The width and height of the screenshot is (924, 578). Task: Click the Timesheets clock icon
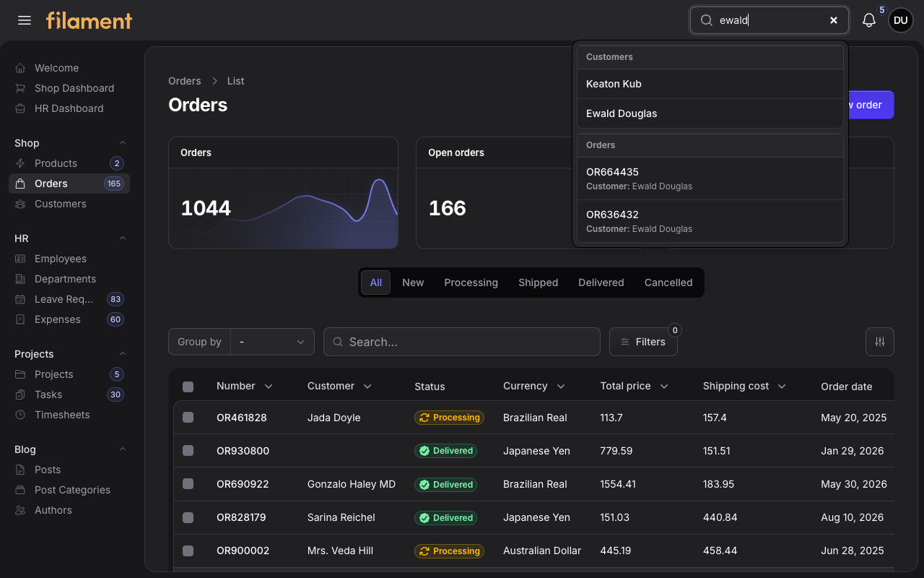(20, 415)
